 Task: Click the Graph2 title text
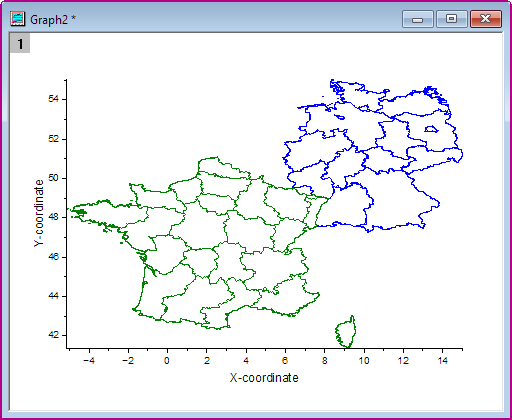53,20
